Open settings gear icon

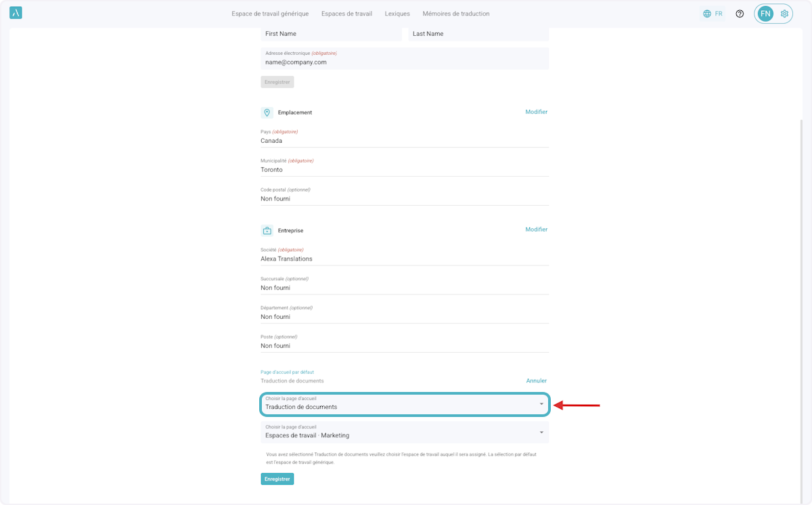(x=784, y=14)
